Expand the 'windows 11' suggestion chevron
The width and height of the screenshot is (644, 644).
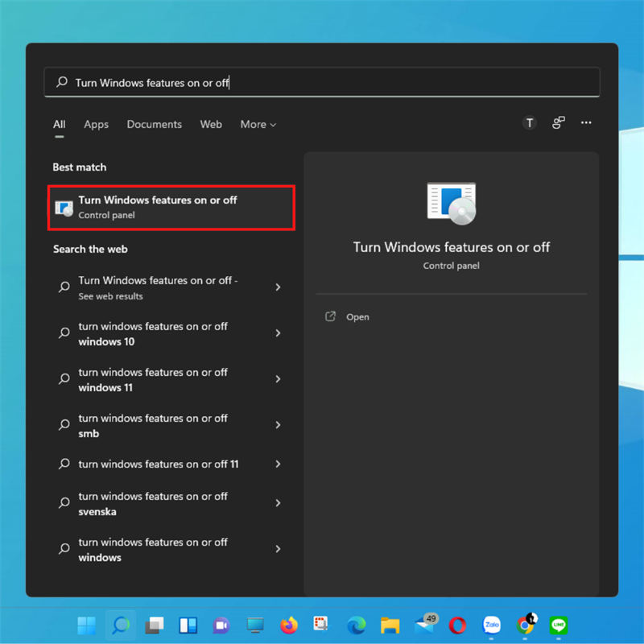coord(278,378)
